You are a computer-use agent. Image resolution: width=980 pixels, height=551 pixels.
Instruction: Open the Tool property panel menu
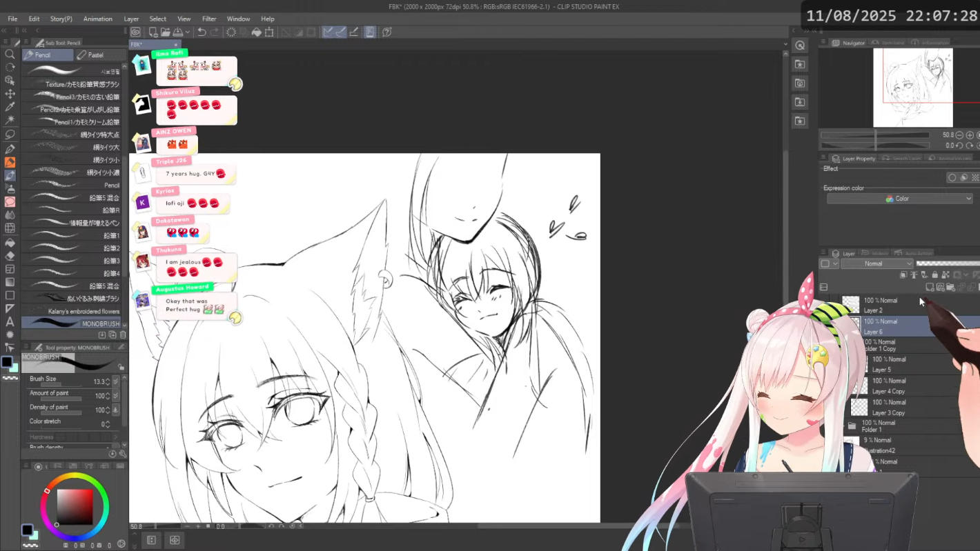coord(27,348)
